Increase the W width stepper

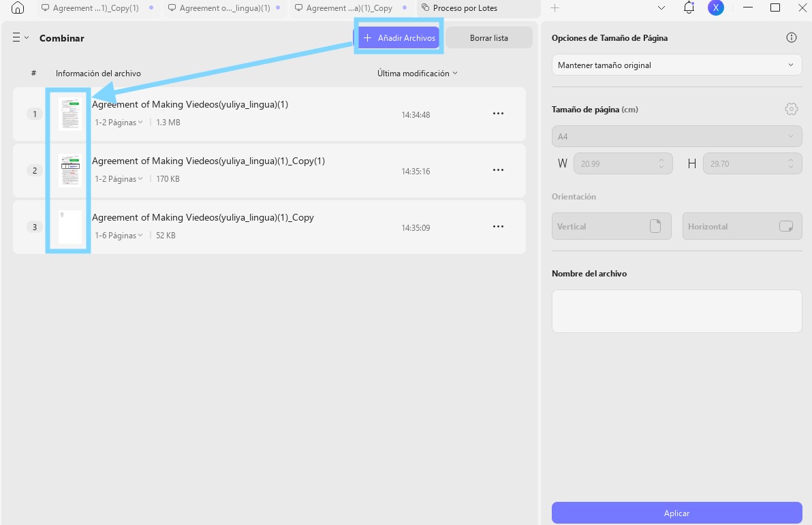pyautogui.click(x=661, y=160)
